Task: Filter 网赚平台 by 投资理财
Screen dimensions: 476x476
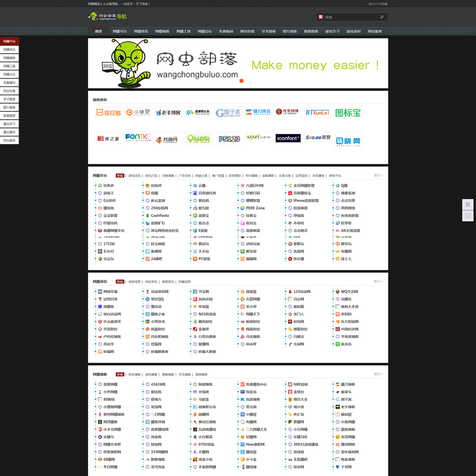Action: click(235, 176)
